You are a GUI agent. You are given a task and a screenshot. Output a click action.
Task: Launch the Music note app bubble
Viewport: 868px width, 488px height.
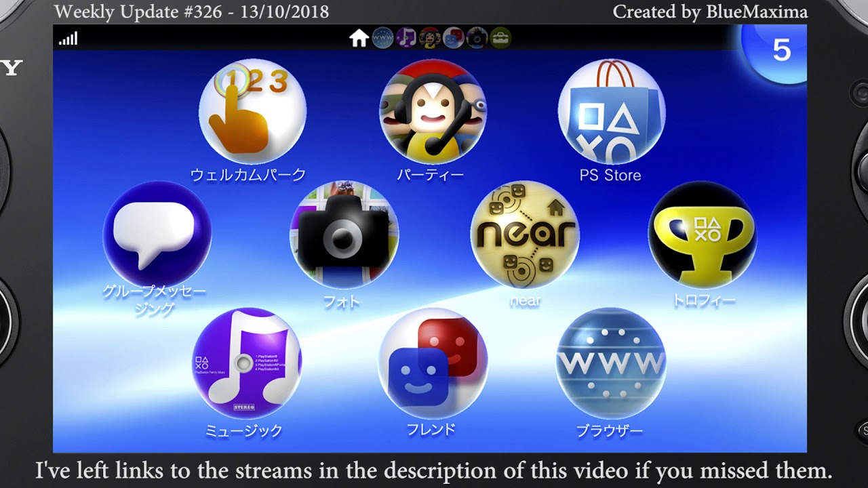(248, 363)
